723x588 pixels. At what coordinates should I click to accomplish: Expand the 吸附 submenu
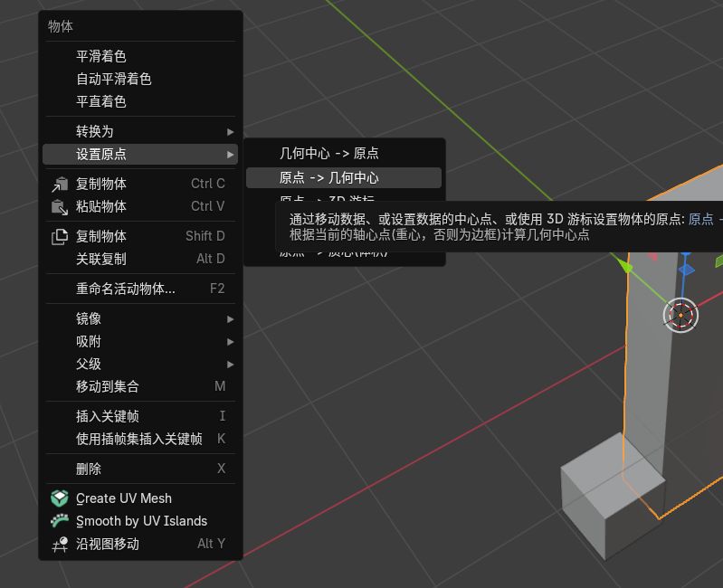click(x=140, y=341)
